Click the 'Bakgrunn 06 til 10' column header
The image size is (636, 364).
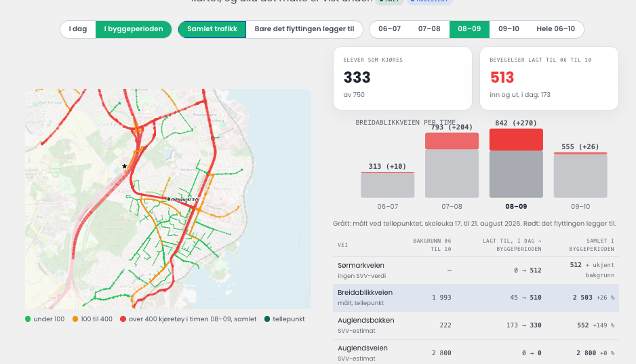point(432,245)
